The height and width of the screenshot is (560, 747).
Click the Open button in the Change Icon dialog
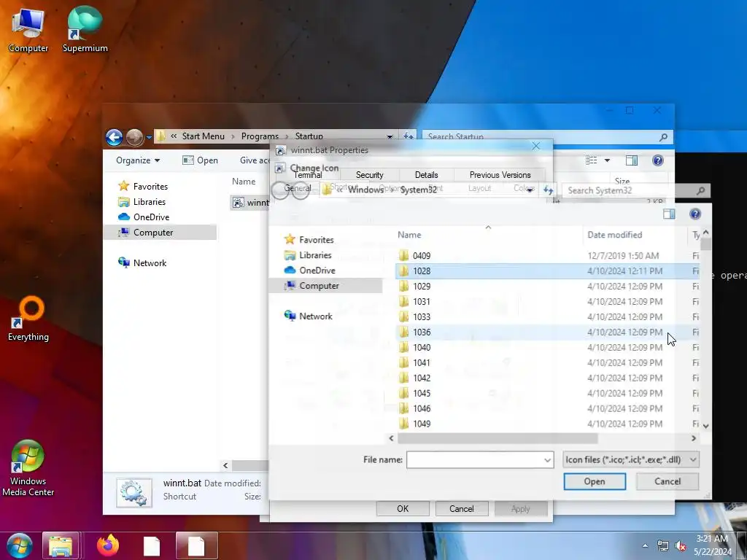pos(595,481)
